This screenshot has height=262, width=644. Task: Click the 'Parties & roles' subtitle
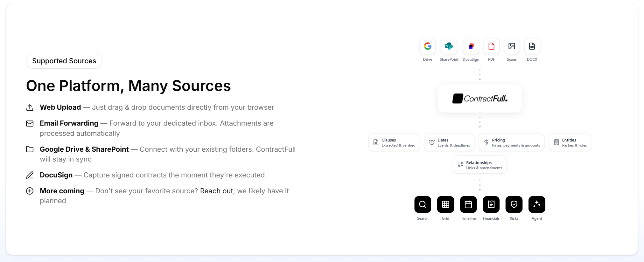[x=574, y=145]
